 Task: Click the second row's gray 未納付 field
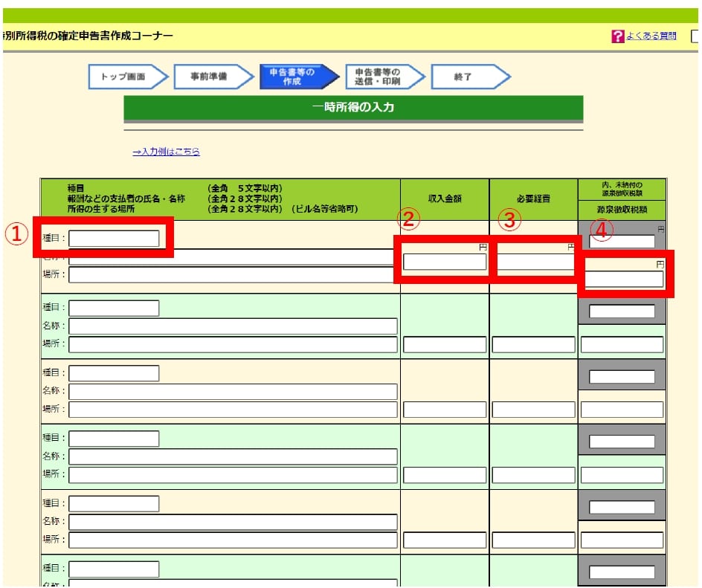tap(622, 311)
